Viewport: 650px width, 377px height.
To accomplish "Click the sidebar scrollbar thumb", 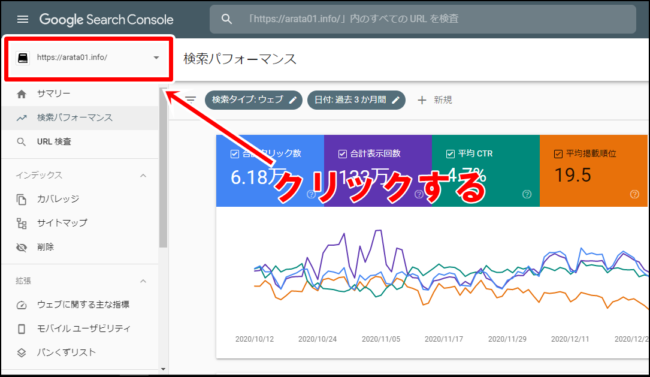I will click(x=163, y=168).
